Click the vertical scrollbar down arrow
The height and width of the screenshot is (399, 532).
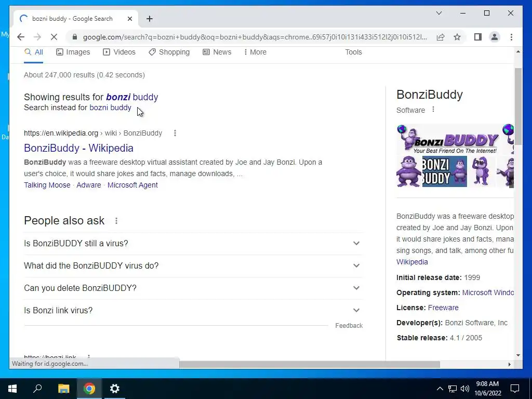tap(518, 355)
